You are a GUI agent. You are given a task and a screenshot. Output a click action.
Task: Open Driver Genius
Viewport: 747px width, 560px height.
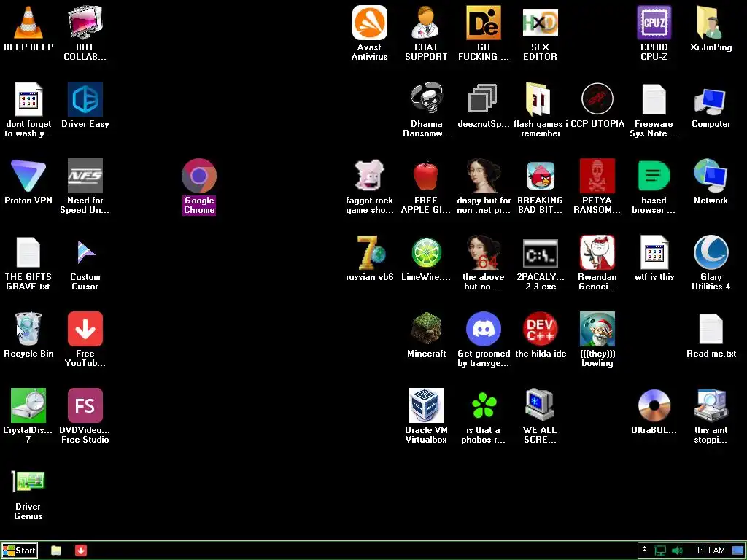click(28, 482)
